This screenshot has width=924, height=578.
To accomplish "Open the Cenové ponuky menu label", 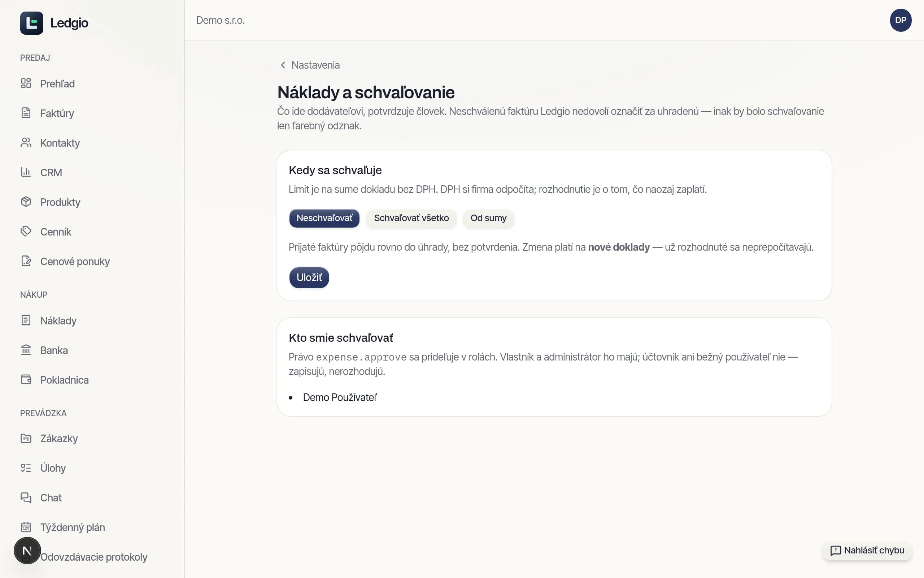I will [x=75, y=262].
